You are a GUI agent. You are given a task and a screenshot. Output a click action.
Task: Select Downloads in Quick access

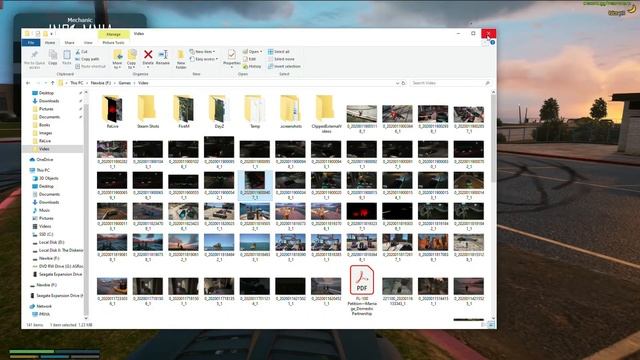[49, 101]
